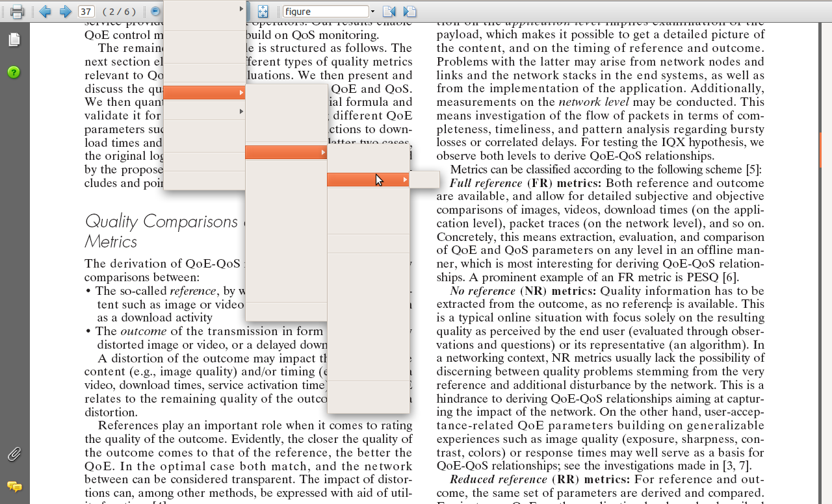Expand the top submenu arrow entry beside the toolbar
Viewport: 832px width, 504px height.
pyautogui.click(x=204, y=9)
